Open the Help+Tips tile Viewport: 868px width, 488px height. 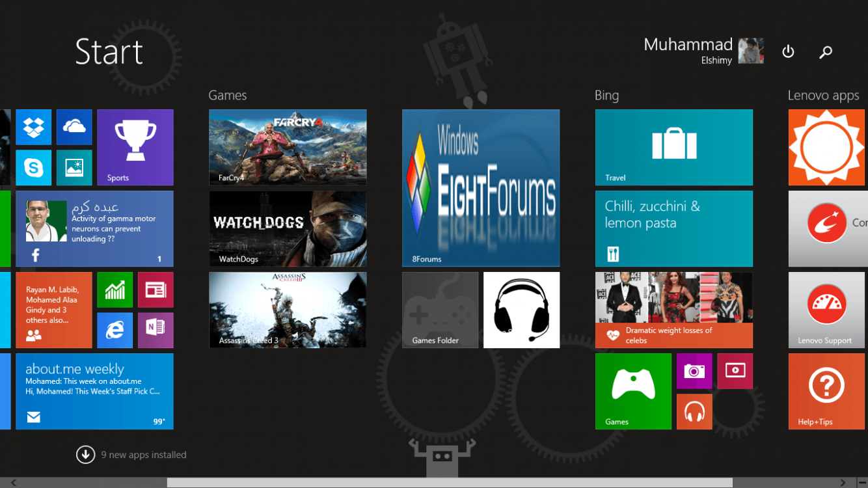click(828, 392)
